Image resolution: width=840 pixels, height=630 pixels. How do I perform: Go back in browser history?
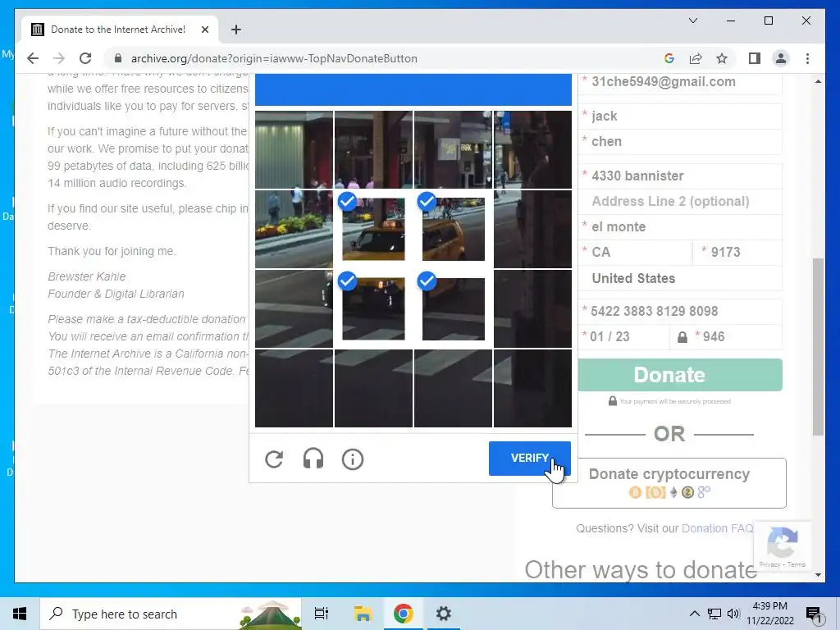click(33, 58)
